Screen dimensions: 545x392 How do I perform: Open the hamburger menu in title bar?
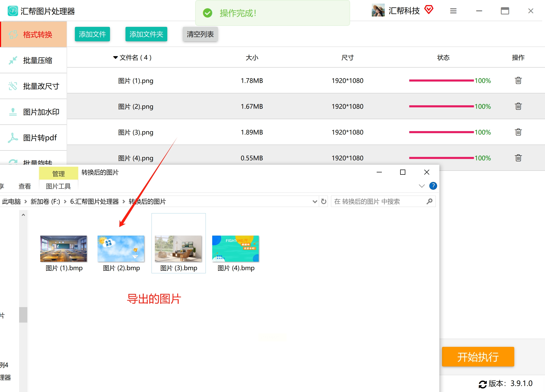[x=453, y=11]
